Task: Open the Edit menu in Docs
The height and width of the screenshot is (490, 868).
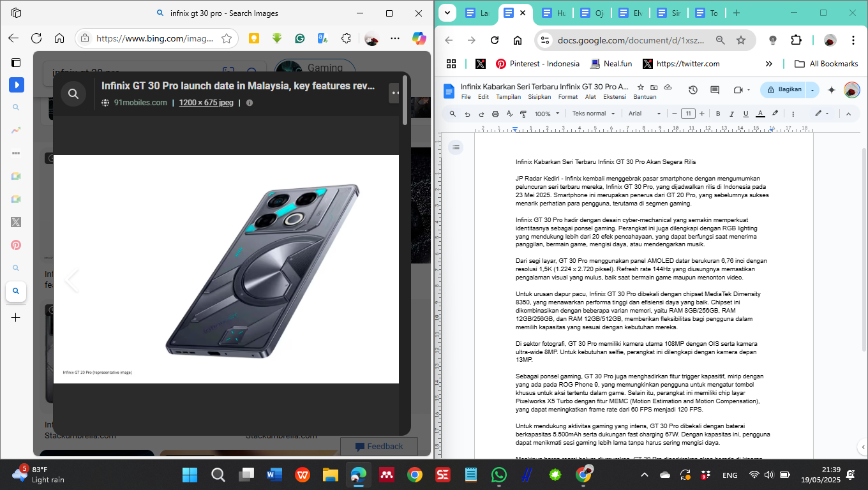Action: point(484,97)
